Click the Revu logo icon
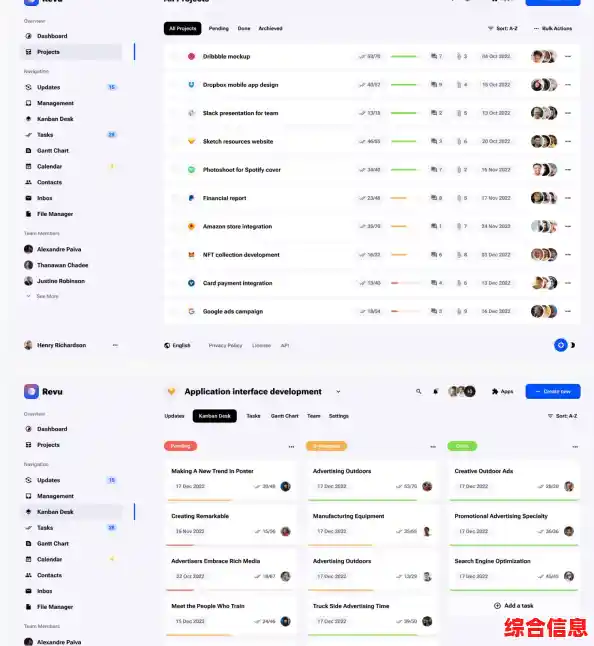594x646 pixels. (31, 391)
